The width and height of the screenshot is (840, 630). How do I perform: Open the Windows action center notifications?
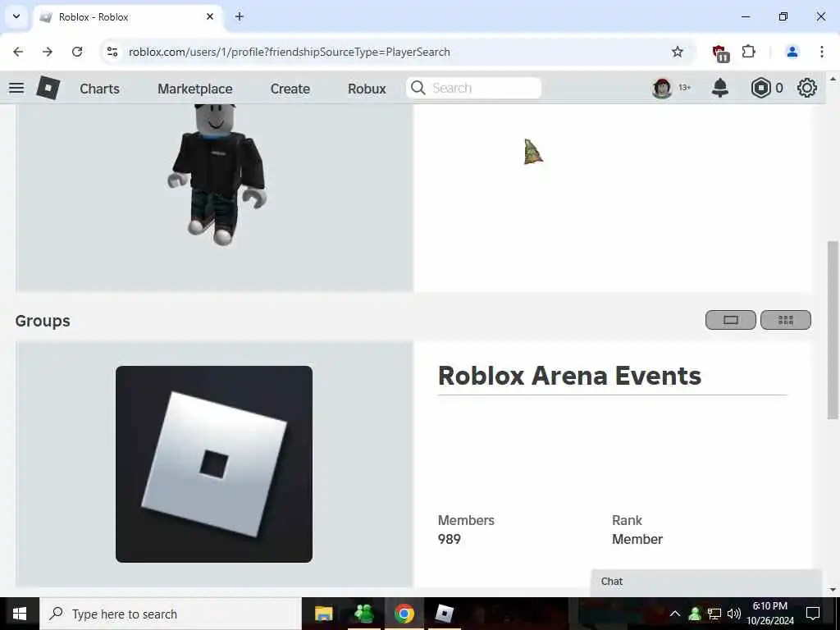click(813, 614)
